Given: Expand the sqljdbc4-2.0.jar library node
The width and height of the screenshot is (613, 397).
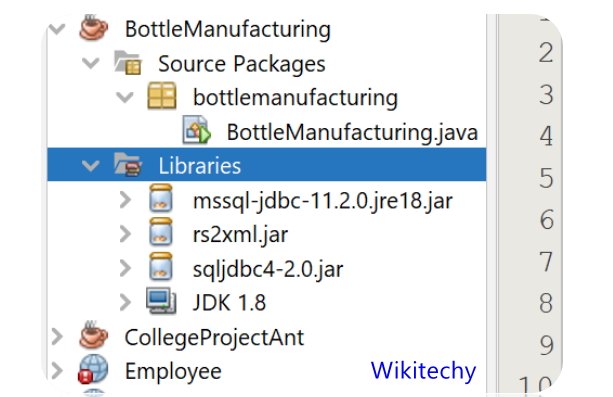Looking at the screenshot, I should click(125, 268).
